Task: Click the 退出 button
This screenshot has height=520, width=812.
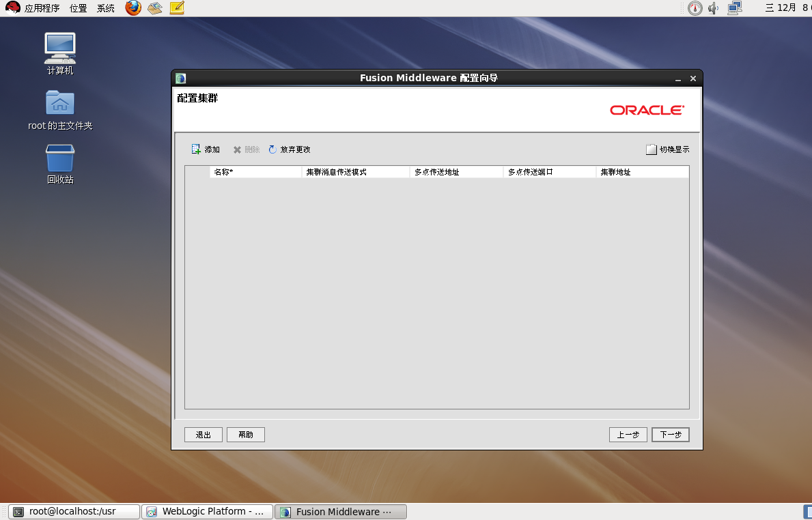Action: [x=204, y=435]
